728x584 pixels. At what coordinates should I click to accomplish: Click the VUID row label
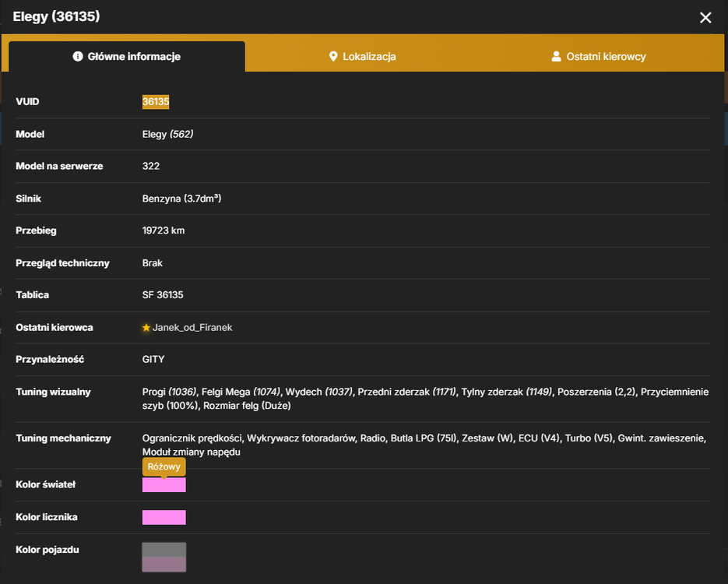pos(27,102)
